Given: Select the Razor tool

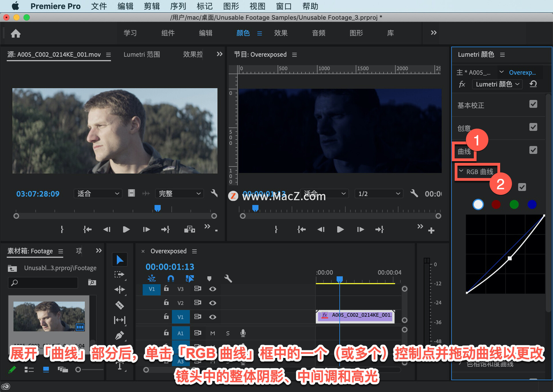Looking at the screenshot, I should [x=120, y=305].
